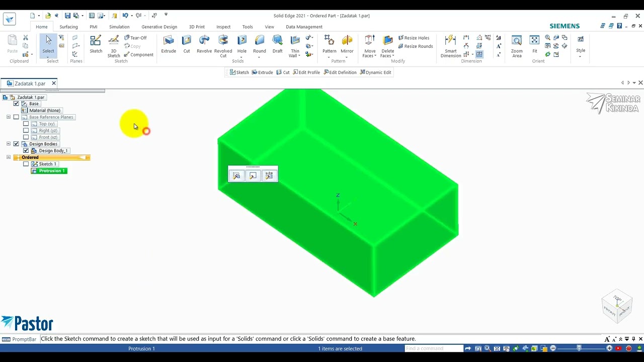Screen dimensions: 644x362
Task: Open the 3D Print tab
Action: [197, 27]
